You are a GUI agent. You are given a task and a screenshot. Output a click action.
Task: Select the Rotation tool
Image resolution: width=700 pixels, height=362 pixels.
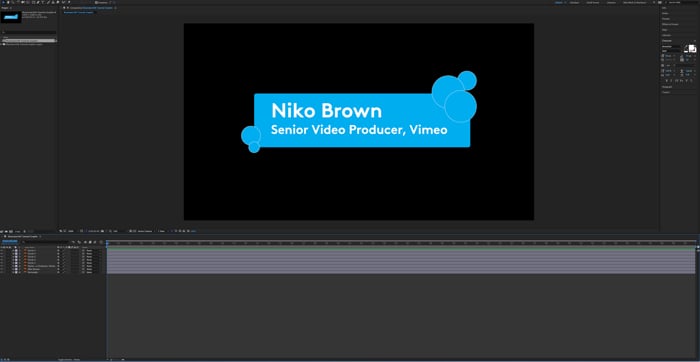click(x=18, y=2)
